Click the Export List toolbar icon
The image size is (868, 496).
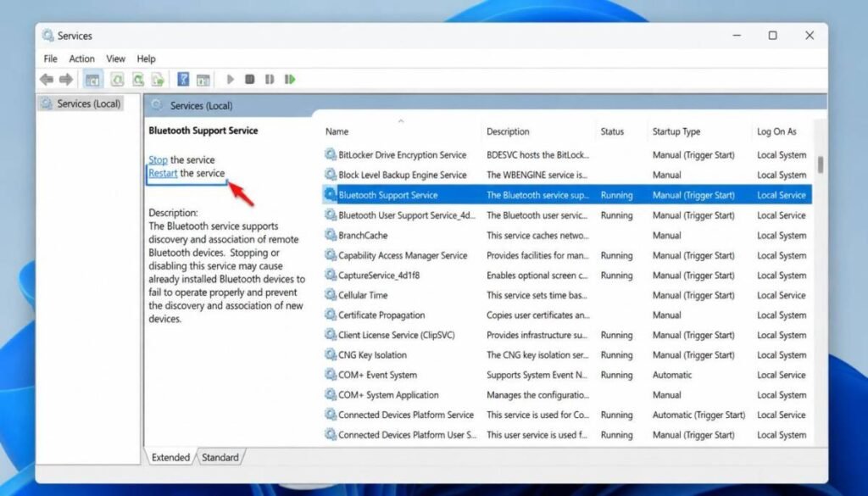[x=158, y=80]
